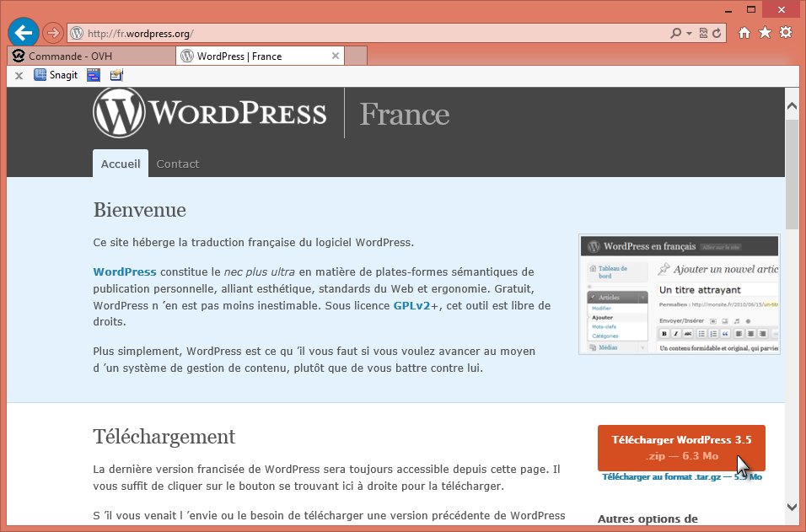This screenshot has width=806, height=532.
Task: Close the WordPress | France tab
Action: 336,56
